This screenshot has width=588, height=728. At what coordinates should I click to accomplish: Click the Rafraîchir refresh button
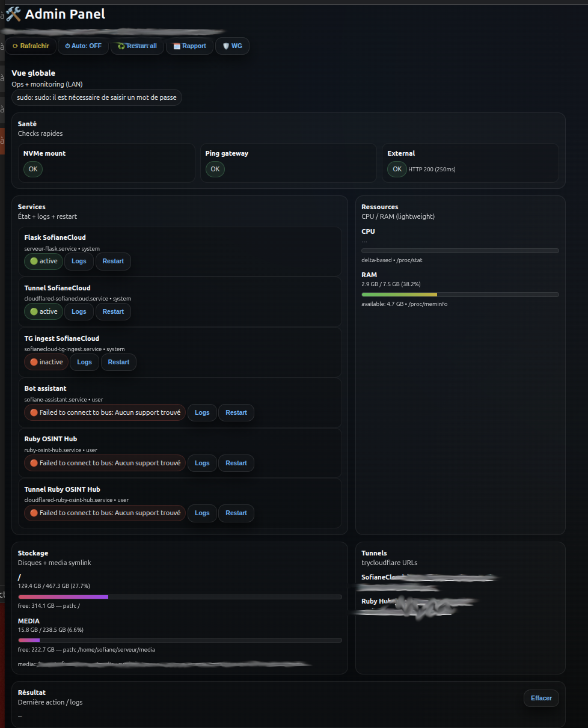[x=31, y=46]
